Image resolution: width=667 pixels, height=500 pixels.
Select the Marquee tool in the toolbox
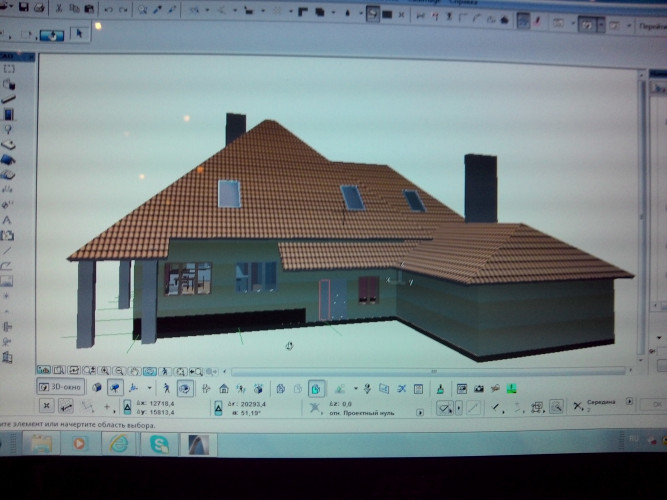click(x=8, y=69)
